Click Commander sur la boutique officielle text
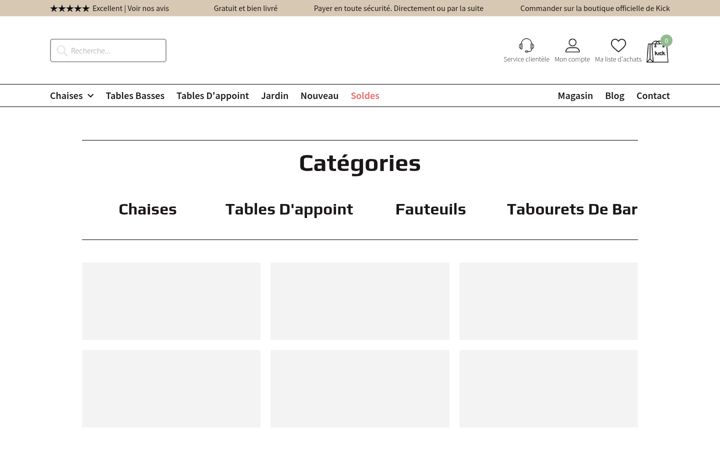Viewport: 720px width, 450px height. pos(595,8)
